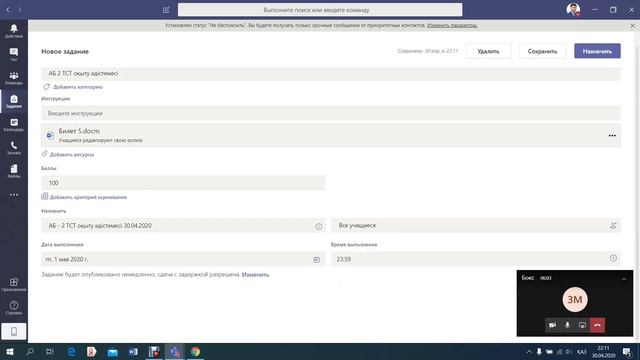Open the Mail app from taskbar
The image size is (640, 360).
112,351
